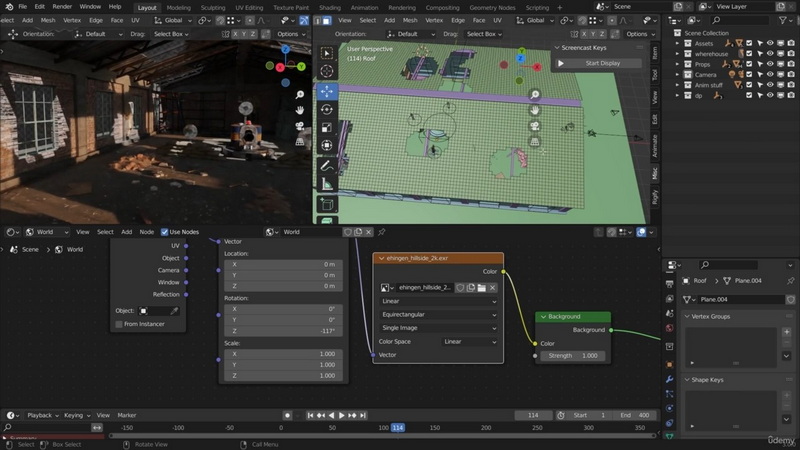Click zoom magnifier in right viewport
This screenshot has width=800, height=450.
click(x=535, y=94)
